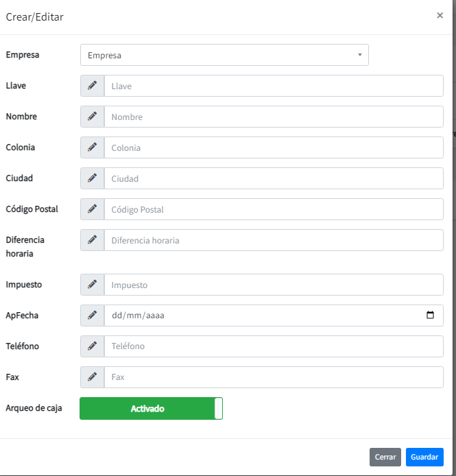Click the pencil icon beside Código Postal
This screenshot has height=476, width=456.
(92, 209)
